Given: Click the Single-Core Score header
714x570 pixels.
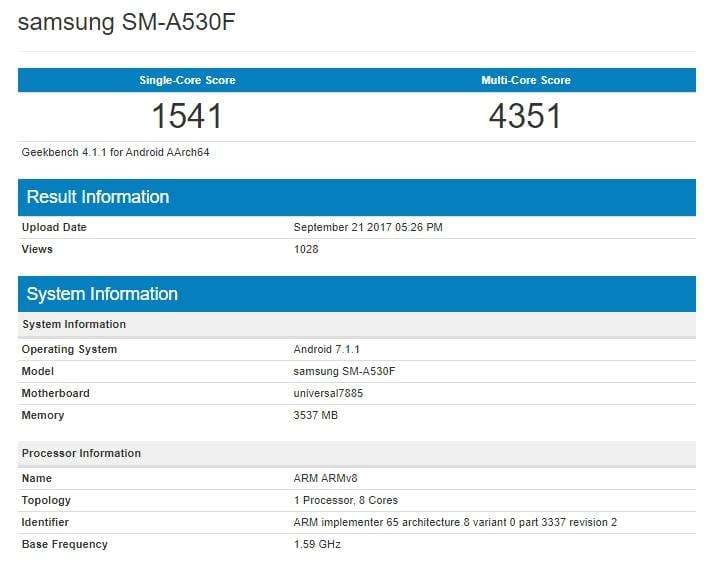Looking at the screenshot, I should (187, 80).
